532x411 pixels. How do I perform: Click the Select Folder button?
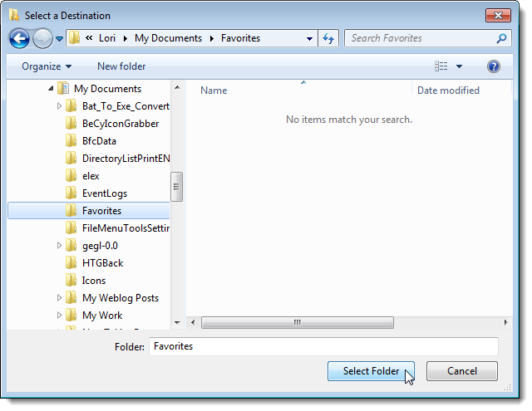coord(371,371)
